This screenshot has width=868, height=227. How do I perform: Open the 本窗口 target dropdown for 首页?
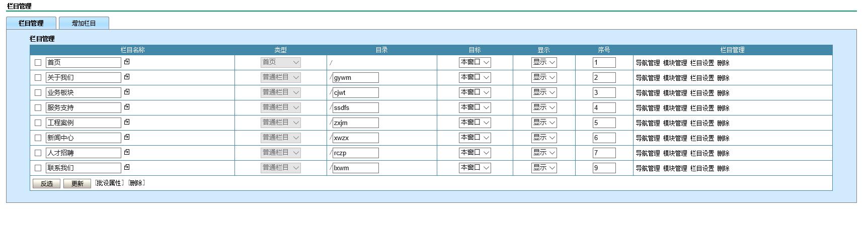point(475,62)
